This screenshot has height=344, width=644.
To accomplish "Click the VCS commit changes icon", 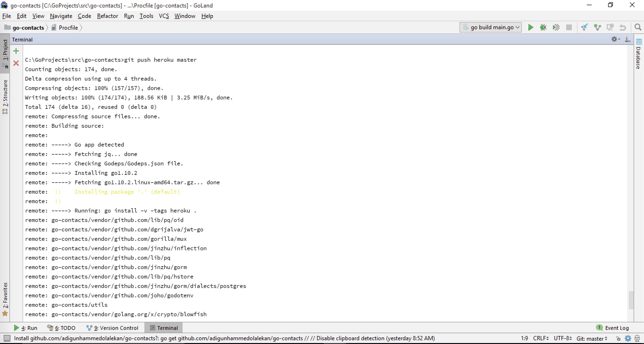I will pos(597,27).
